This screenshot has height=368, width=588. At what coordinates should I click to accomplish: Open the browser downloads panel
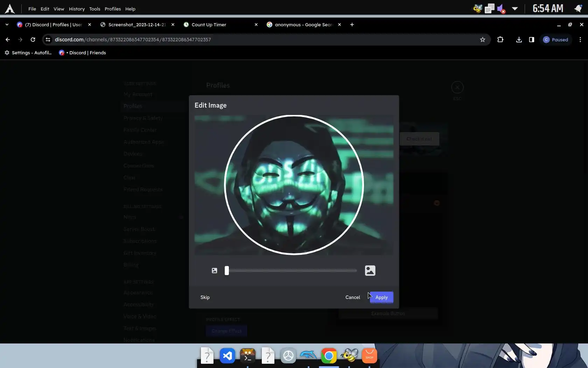519,40
